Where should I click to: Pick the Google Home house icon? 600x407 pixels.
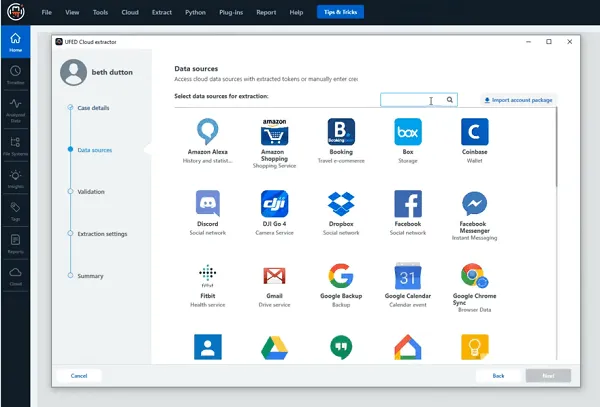click(408, 347)
